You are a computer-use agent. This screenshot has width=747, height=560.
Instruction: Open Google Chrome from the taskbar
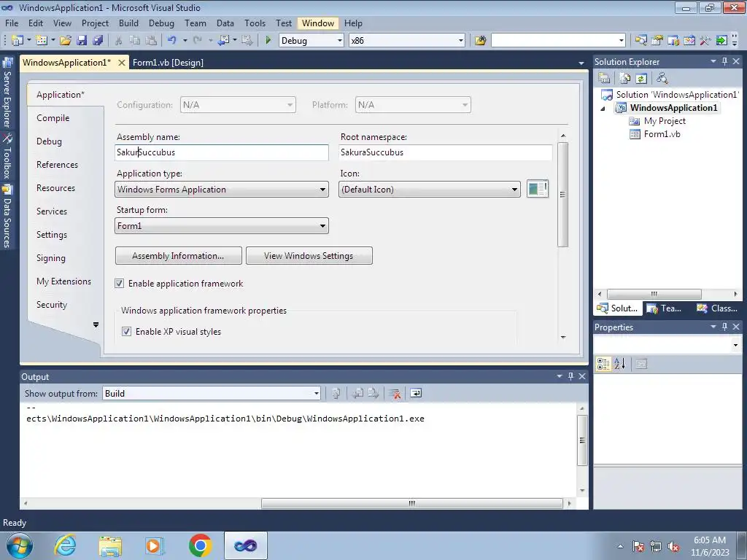pos(200,545)
